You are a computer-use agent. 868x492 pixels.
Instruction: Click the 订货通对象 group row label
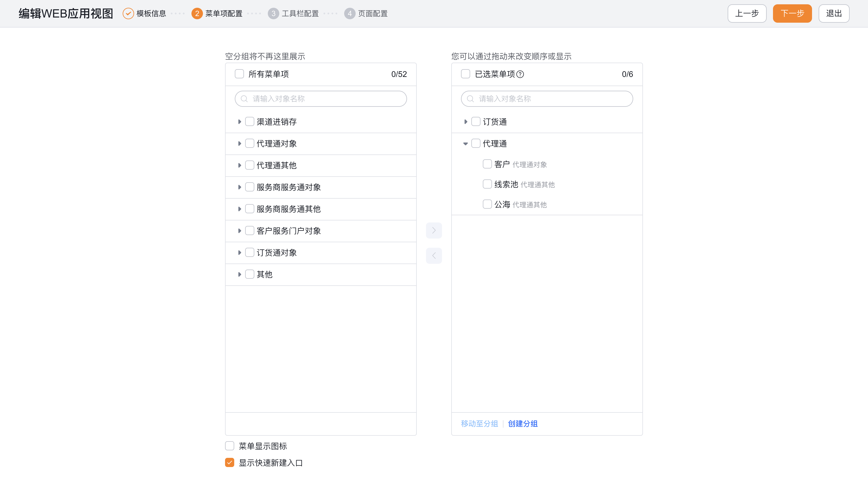pos(277,253)
